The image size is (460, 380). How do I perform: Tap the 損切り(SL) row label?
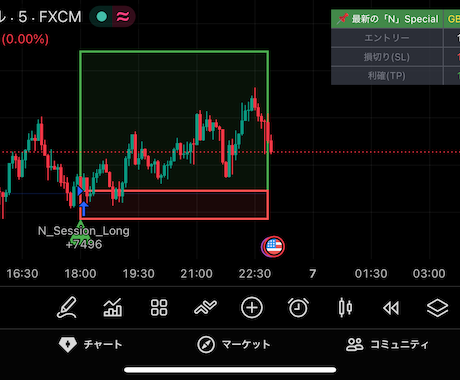(387, 57)
